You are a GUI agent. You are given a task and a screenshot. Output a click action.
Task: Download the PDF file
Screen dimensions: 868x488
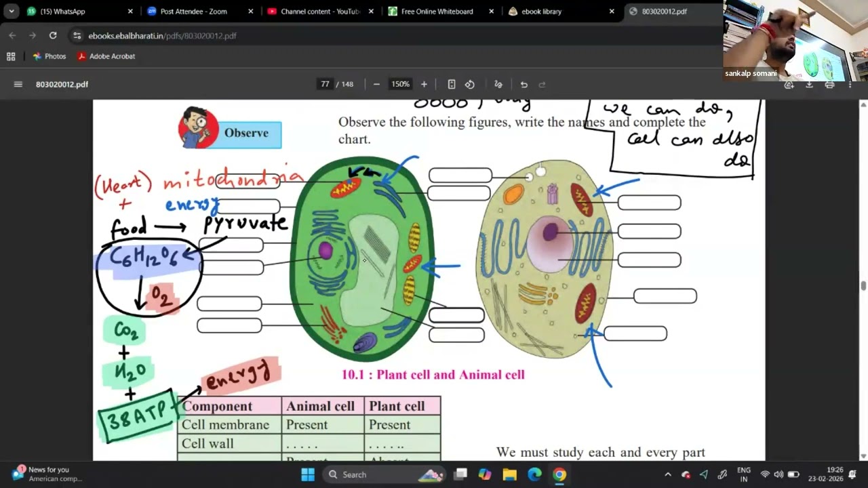[x=809, y=84]
